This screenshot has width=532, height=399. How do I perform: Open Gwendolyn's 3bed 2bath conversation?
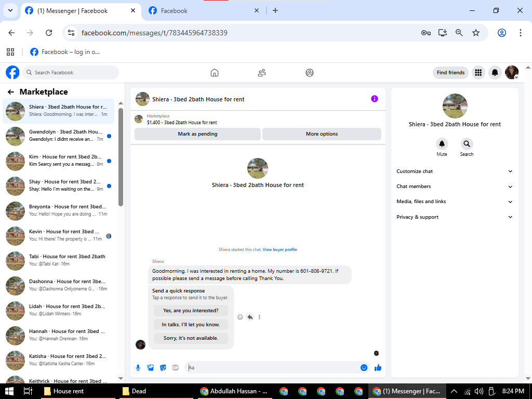pos(58,136)
